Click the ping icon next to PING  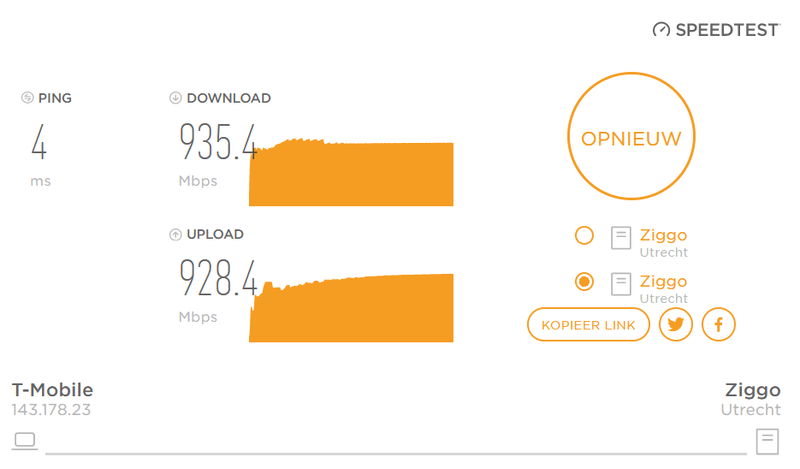[27, 98]
